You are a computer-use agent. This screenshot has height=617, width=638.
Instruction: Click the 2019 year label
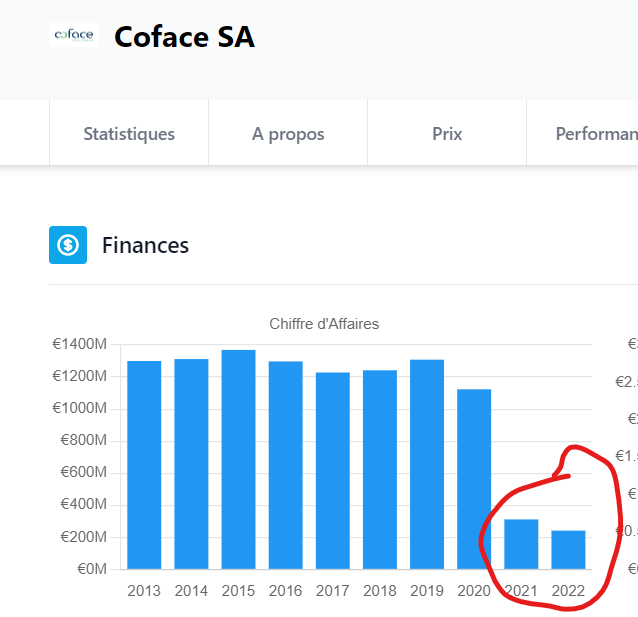point(427,591)
